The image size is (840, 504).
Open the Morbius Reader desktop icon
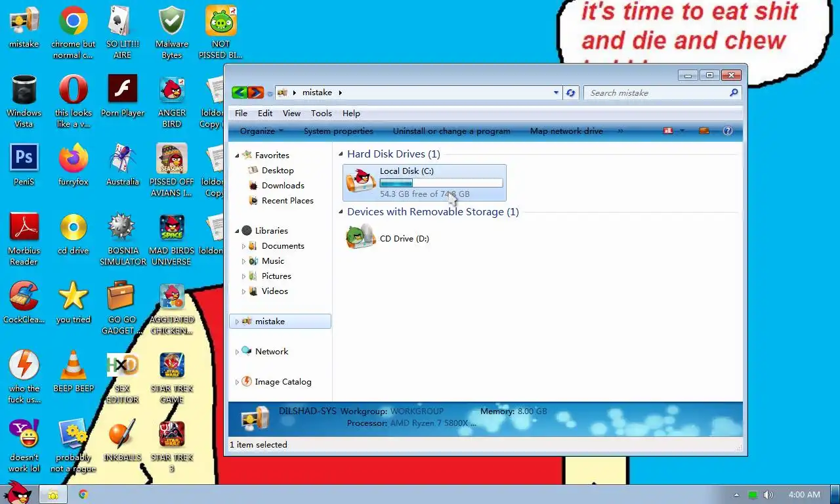click(24, 239)
